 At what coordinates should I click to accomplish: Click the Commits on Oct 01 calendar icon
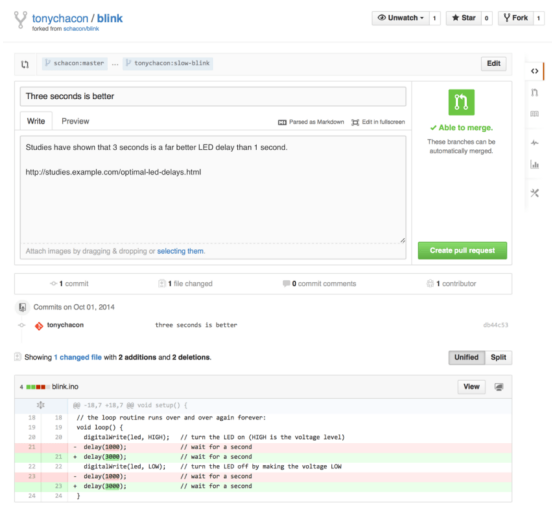[x=22, y=307]
